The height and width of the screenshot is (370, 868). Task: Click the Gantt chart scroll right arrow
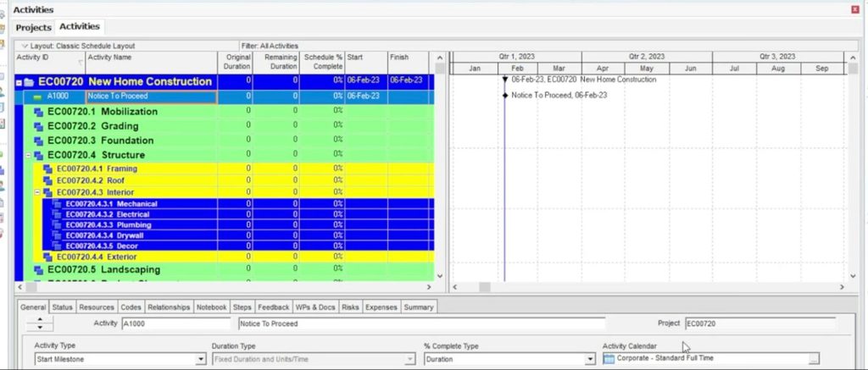click(842, 287)
